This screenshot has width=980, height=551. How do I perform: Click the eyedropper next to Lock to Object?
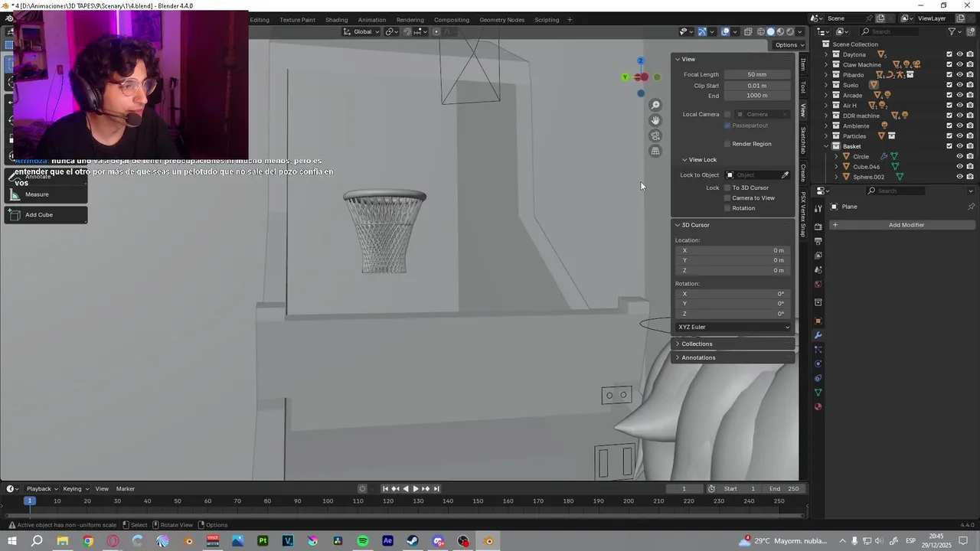point(785,175)
